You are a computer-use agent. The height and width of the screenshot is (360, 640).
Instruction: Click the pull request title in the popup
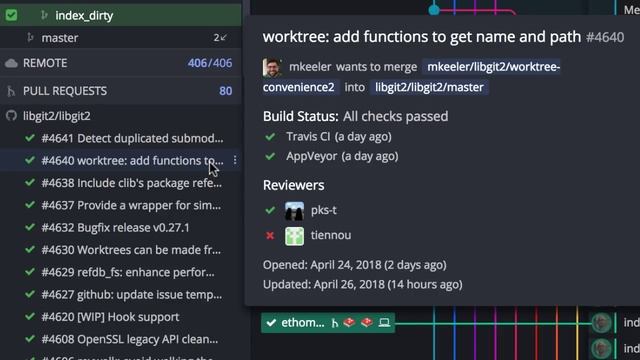coord(422,37)
